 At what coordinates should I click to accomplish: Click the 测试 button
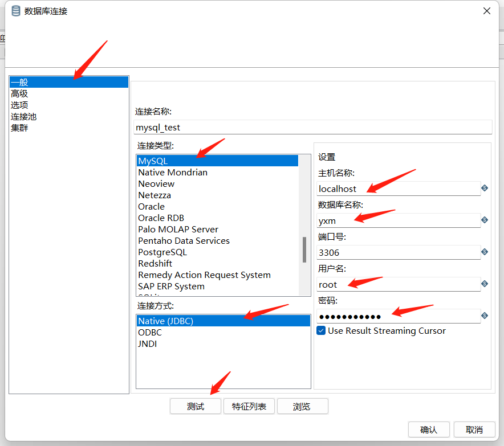coord(196,407)
